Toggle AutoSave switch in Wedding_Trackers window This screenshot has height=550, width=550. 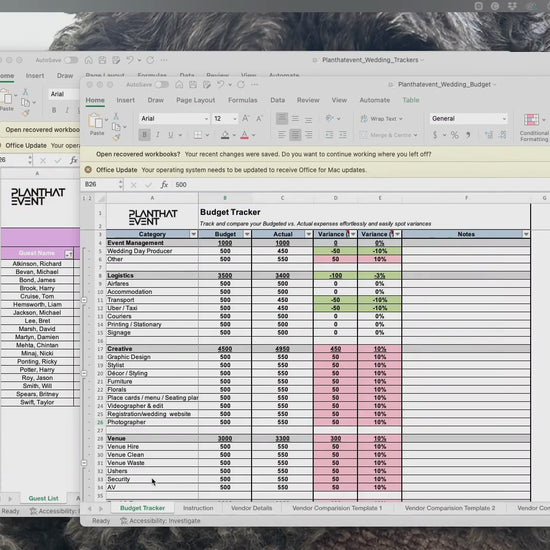(x=71, y=60)
